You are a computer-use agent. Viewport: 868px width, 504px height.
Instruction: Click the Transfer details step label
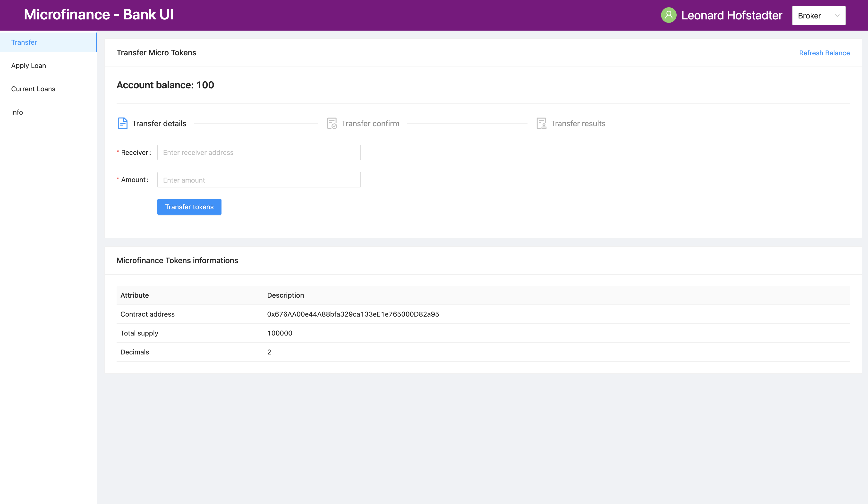(159, 124)
